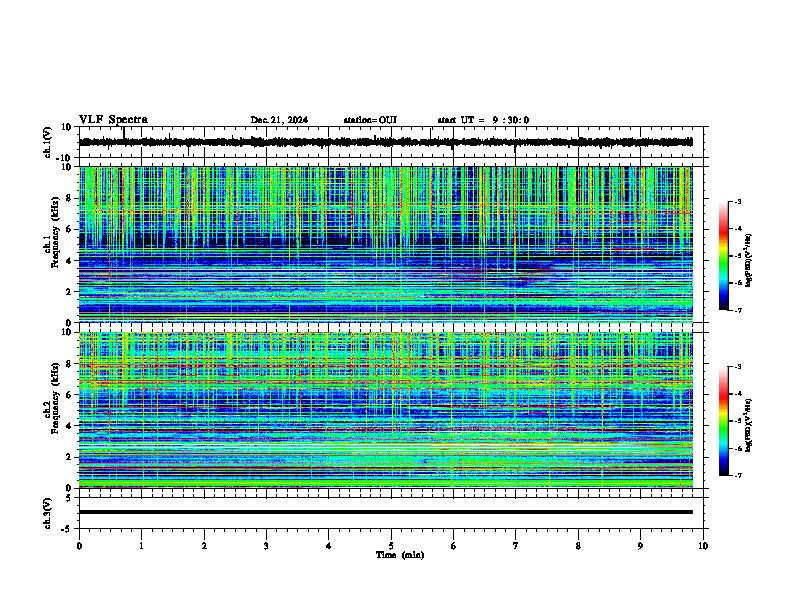Click the ch.2 color bar "log(PSD)" caption
Image resolution: width=792 pixels, height=612 pixels.
[x=749, y=425]
